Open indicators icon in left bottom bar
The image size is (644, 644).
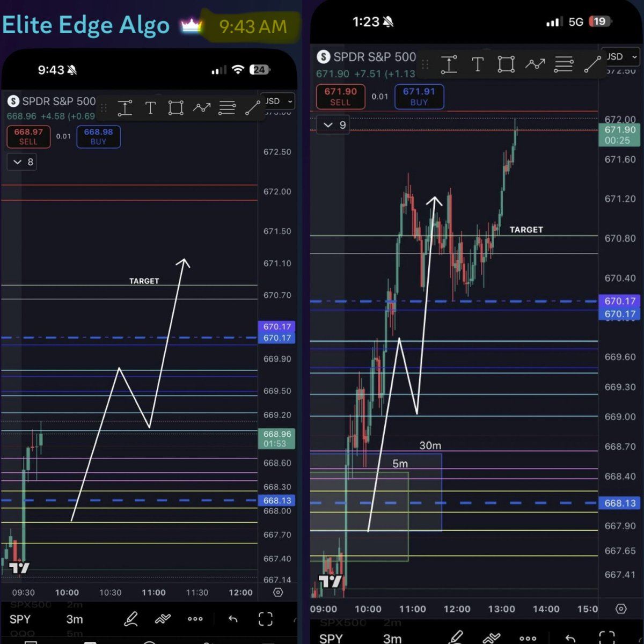(163, 619)
